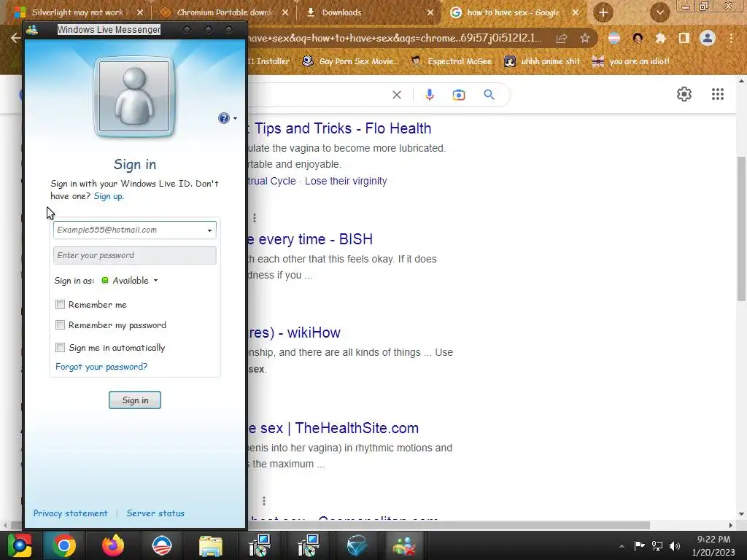This screenshot has width=747, height=560.
Task: Open the Server status link
Action: (x=155, y=513)
